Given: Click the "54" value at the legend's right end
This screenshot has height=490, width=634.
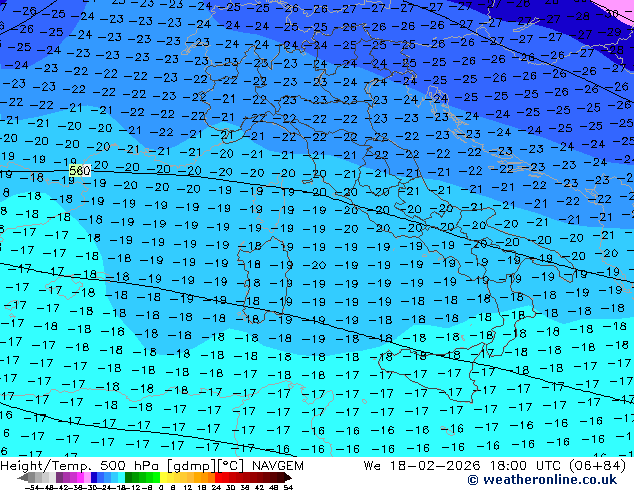Looking at the screenshot, I should pyautogui.click(x=288, y=487).
